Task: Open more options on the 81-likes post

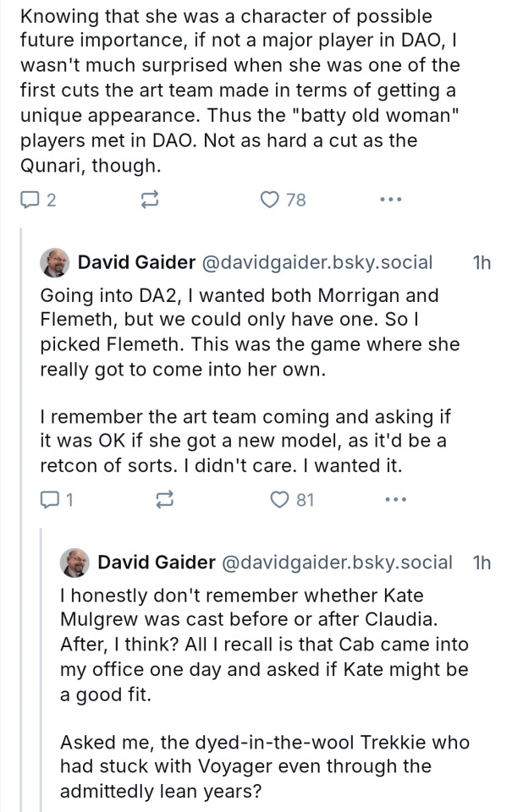Action: pos(395,500)
